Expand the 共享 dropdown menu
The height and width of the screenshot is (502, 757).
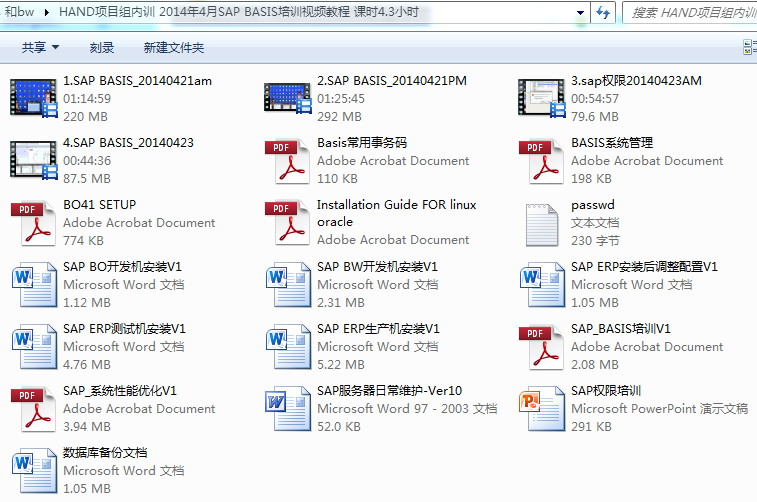41,47
